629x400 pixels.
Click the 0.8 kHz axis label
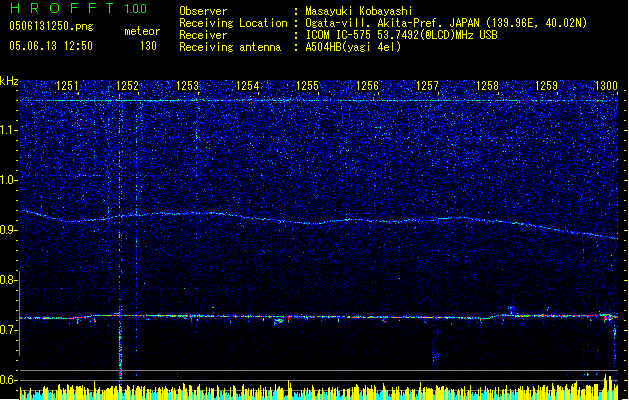coord(9,280)
